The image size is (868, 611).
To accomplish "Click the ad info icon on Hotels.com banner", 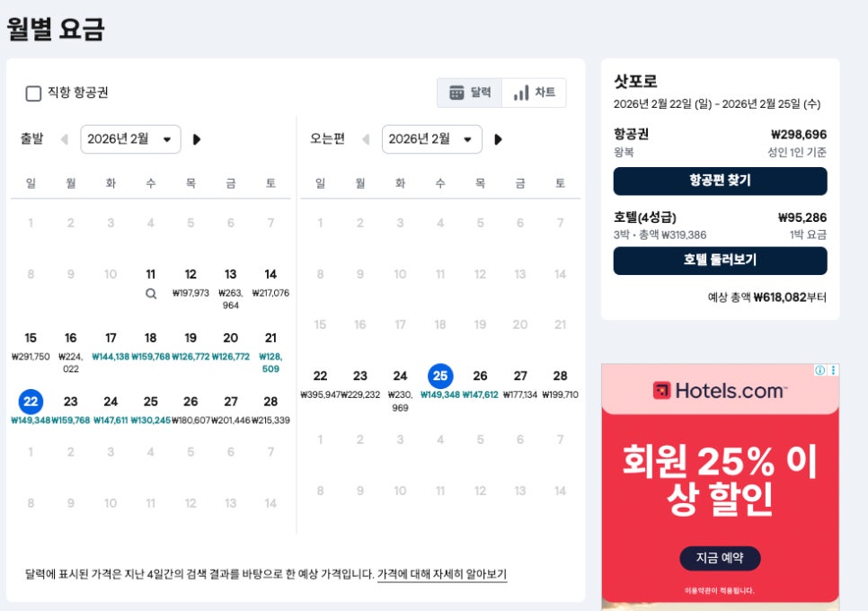I will tap(819, 370).
